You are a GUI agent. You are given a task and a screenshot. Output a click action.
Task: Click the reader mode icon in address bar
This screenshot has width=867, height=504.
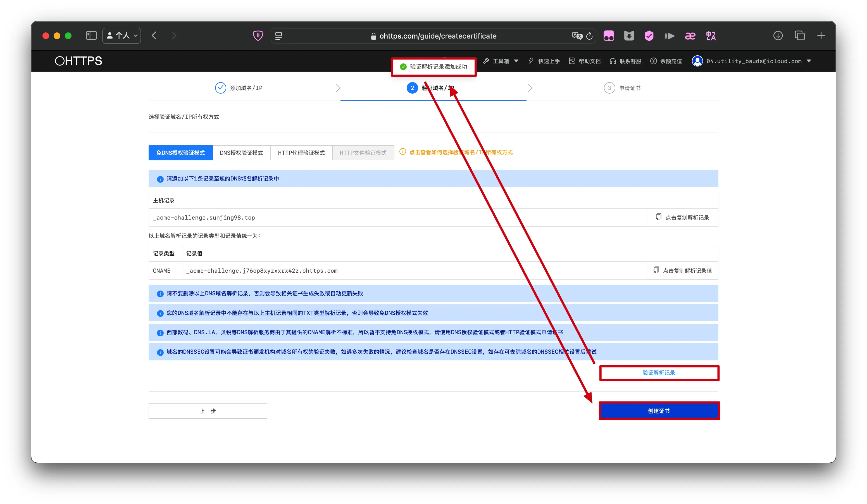coord(279,36)
